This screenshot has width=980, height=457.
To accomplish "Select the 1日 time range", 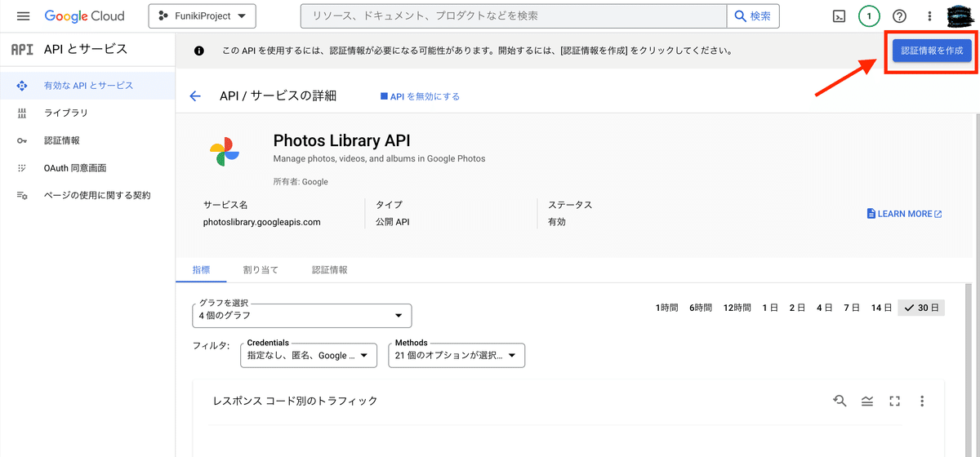I will pyautogui.click(x=770, y=308).
